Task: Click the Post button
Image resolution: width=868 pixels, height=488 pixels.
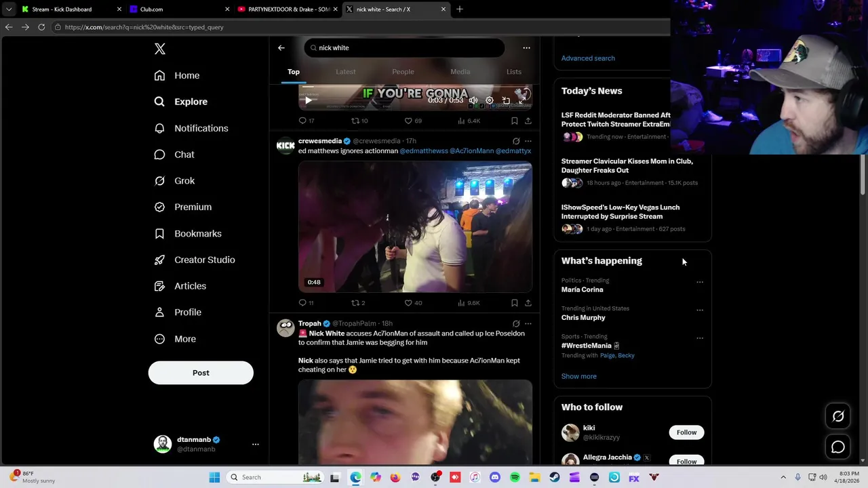Action: [201, 373]
